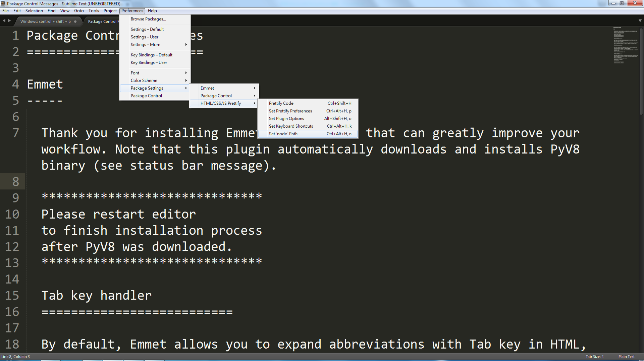Change Plain Text syntax selector
644x361 pixels.
click(626, 357)
